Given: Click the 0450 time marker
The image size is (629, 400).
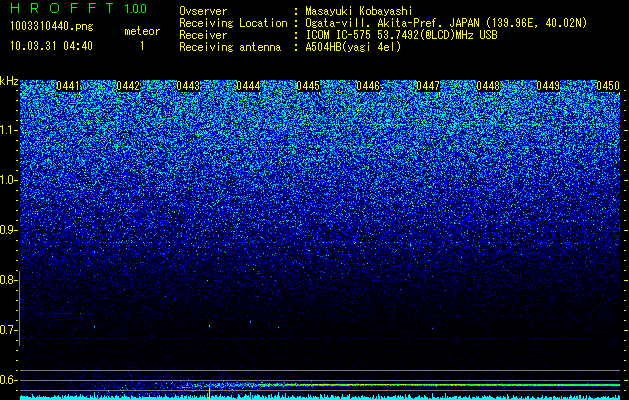Looking at the screenshot, I should click(x=608, y=86).
